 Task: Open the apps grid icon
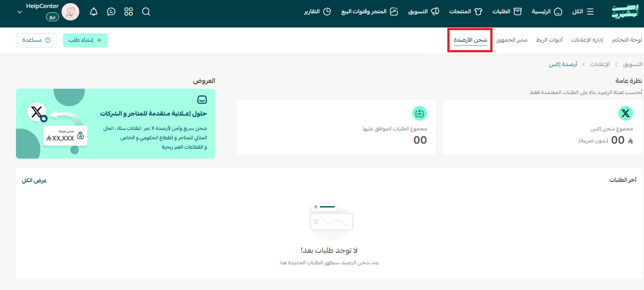pyautogui.click(x=129, y=12)
